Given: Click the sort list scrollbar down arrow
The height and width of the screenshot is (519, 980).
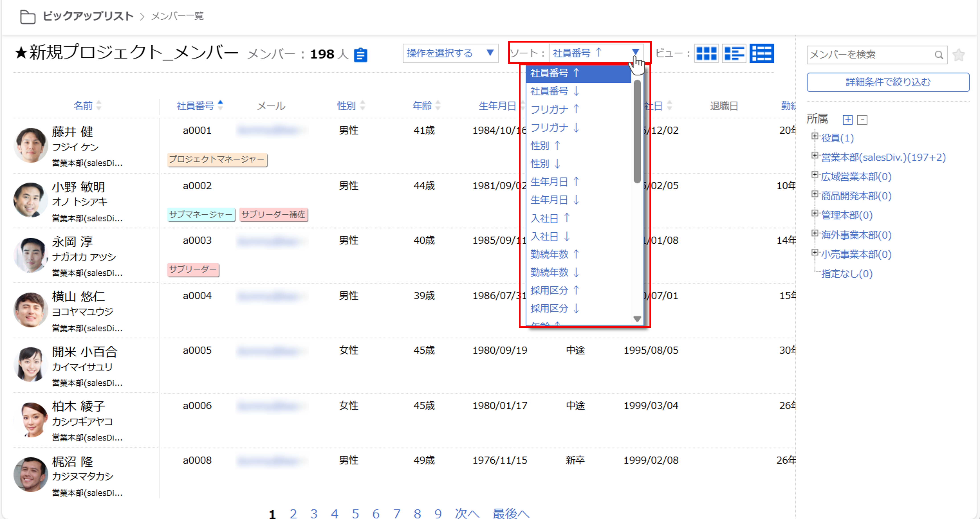Looking at the screenshot, I should [637, 319].
